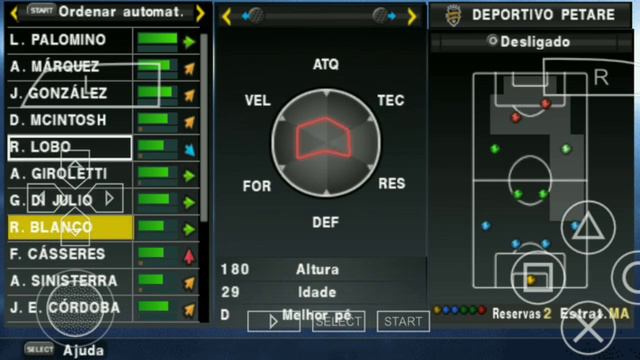
Task: Select player L. PALOMINO in the list
Action: coord(70,40)
